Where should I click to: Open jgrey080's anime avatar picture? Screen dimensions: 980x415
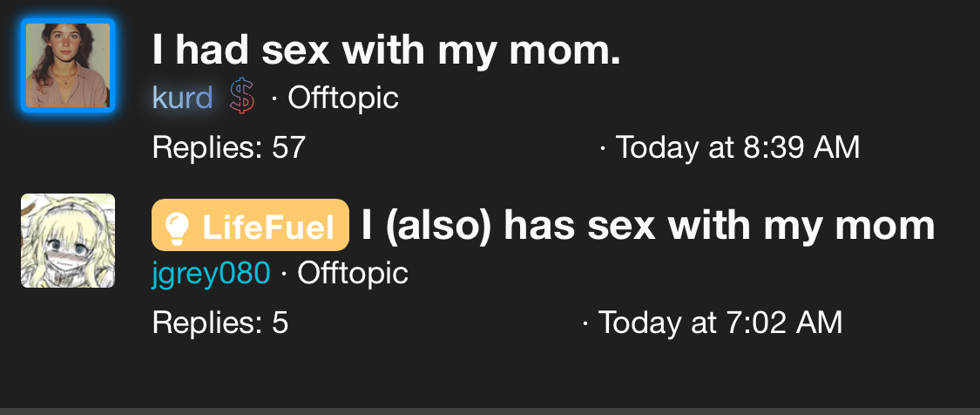pyautogui.click(x=68, y=241)
